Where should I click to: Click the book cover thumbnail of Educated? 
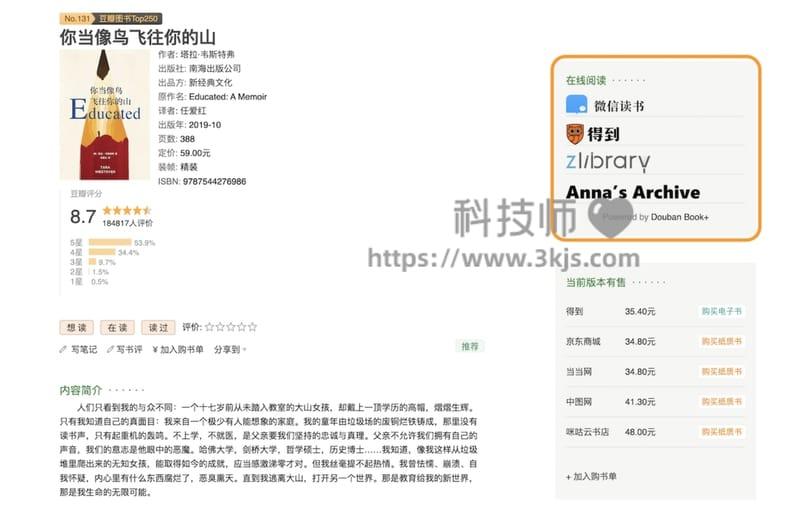pos(105,114)
